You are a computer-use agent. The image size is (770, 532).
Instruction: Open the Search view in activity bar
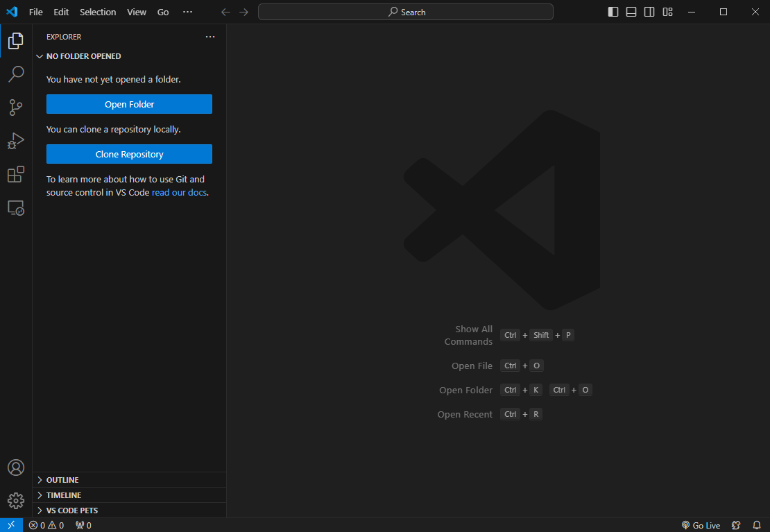click(x=16, y=74)
